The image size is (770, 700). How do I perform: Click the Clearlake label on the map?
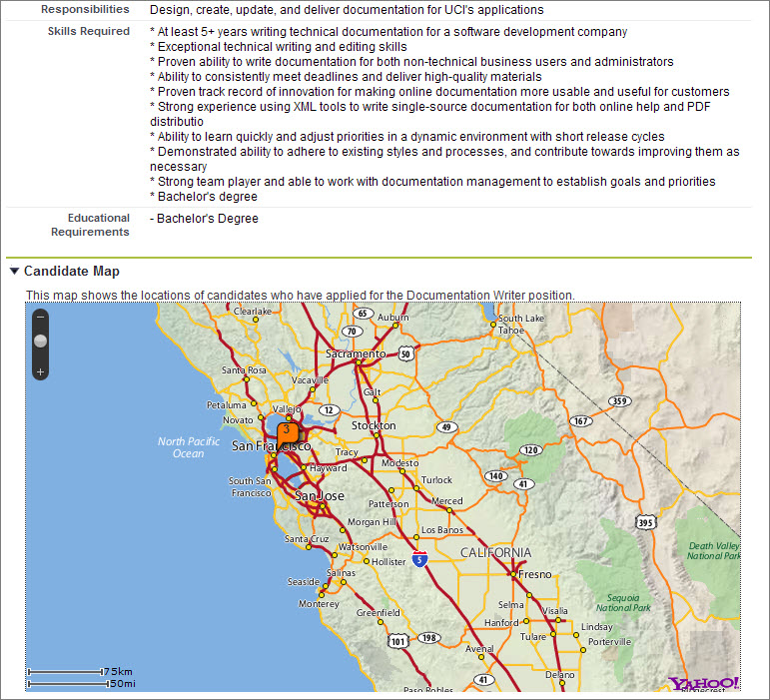click(x=253, y=311)
